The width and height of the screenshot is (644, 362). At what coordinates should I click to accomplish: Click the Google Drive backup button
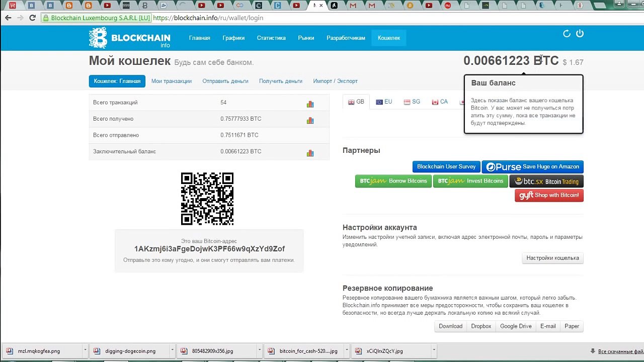pyautogui.click(x=516, y=326)
